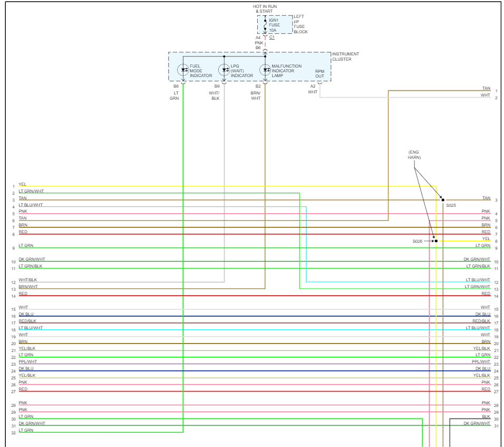The width and height of the screenshot is (504, 447).
Task: Click the Malfunction Indicator Lamp symbol
Action: (265, 69)
